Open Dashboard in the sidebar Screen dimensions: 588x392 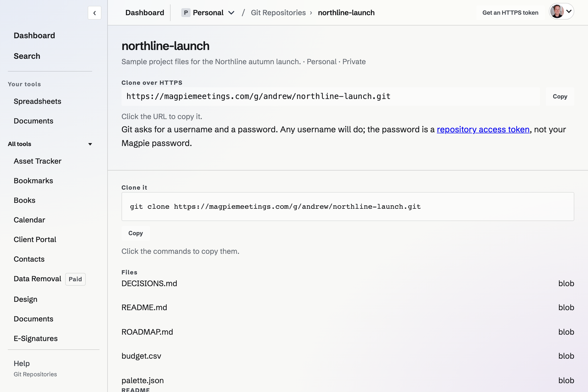point(34,36)
